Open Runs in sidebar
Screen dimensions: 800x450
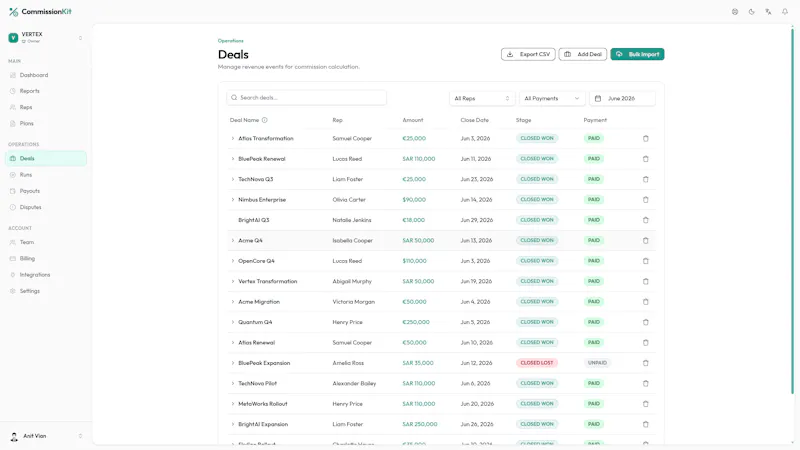pyautogui.click(x=45, y=174)
